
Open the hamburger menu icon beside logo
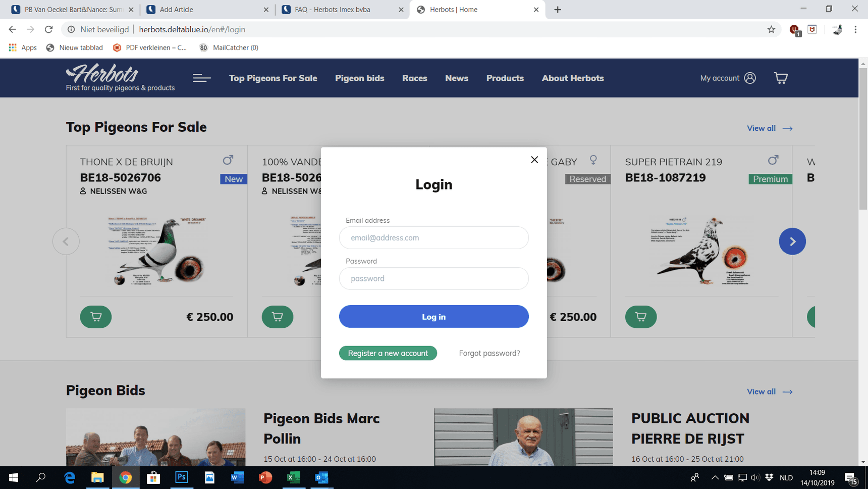tap(202, 78)
